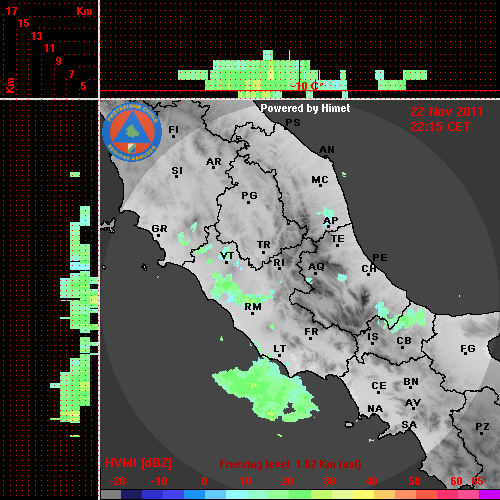Click the RI city label

279,263
